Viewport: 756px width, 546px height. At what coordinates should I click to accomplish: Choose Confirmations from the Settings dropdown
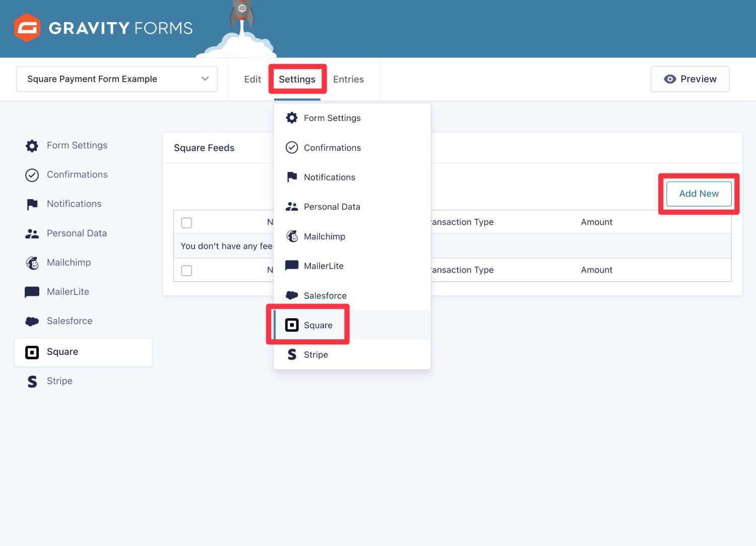tap(352, 148)
